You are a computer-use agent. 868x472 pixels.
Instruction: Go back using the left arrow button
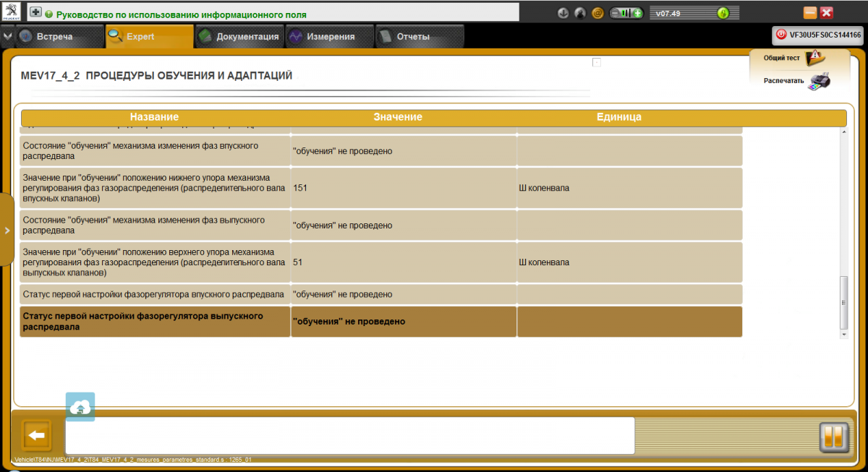[x=37, y=436]
